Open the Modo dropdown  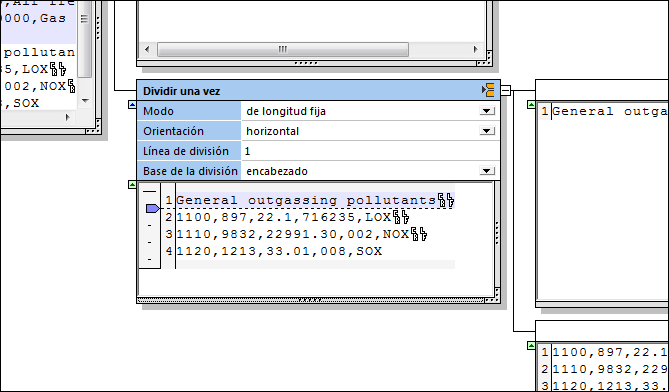point(486,111)
